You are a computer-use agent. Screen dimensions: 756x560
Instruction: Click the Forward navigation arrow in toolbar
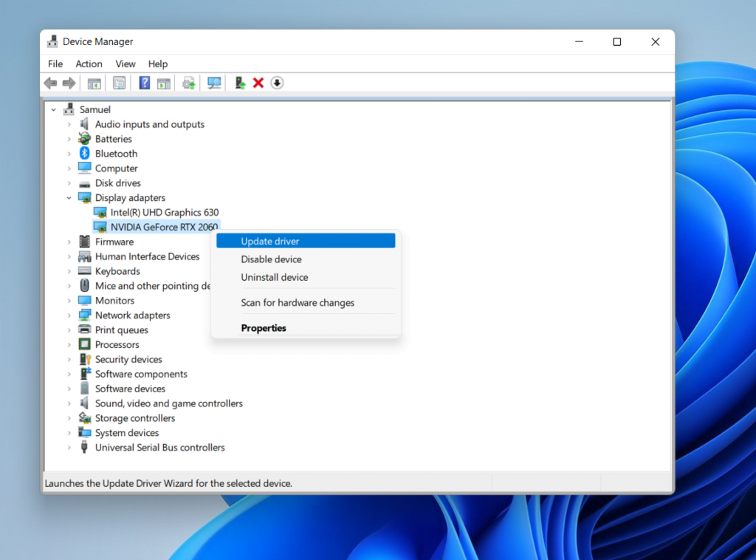(69, 82)
